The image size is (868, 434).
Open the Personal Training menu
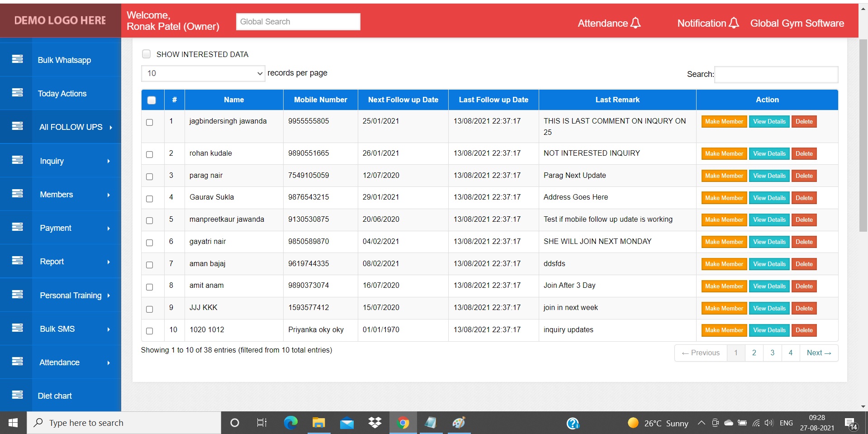(x=70, y=295)
